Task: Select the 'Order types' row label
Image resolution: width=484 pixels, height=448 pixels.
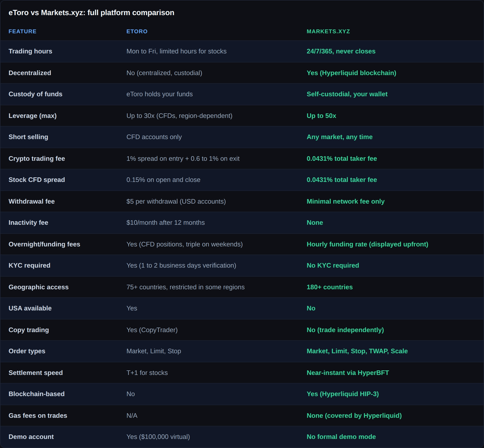Action: (x=27, y=351)
